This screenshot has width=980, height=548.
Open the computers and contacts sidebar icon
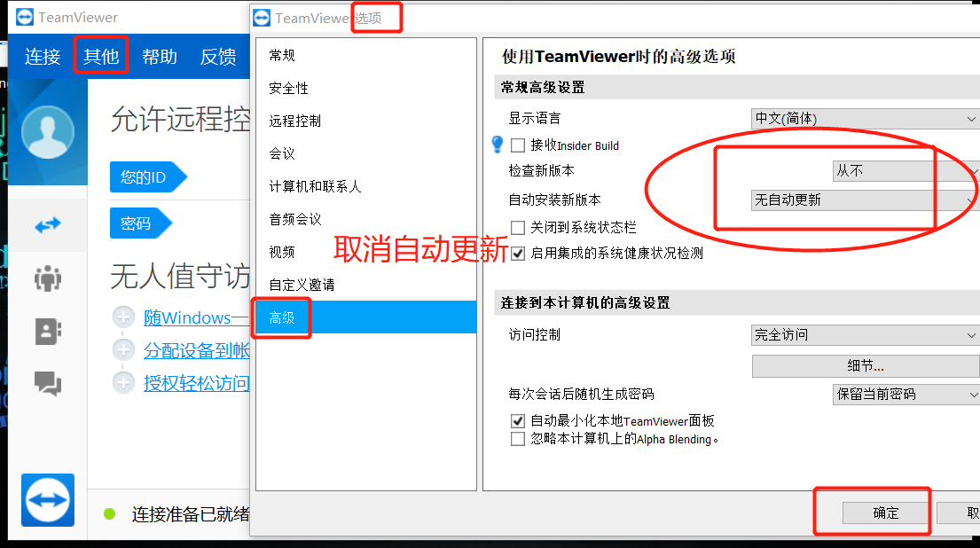(x=48, y=331)
